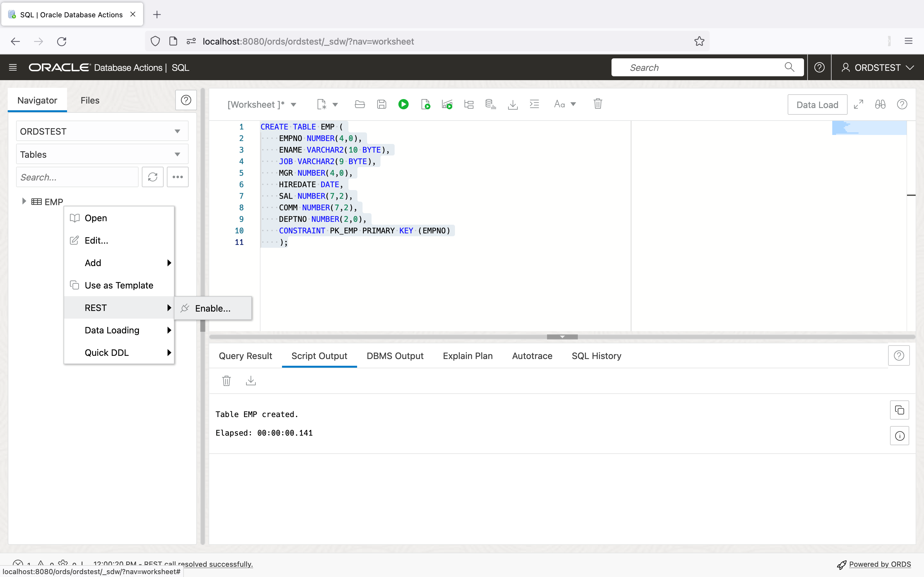
Task: Select the REST Enable option
Action: click(213, 308)
